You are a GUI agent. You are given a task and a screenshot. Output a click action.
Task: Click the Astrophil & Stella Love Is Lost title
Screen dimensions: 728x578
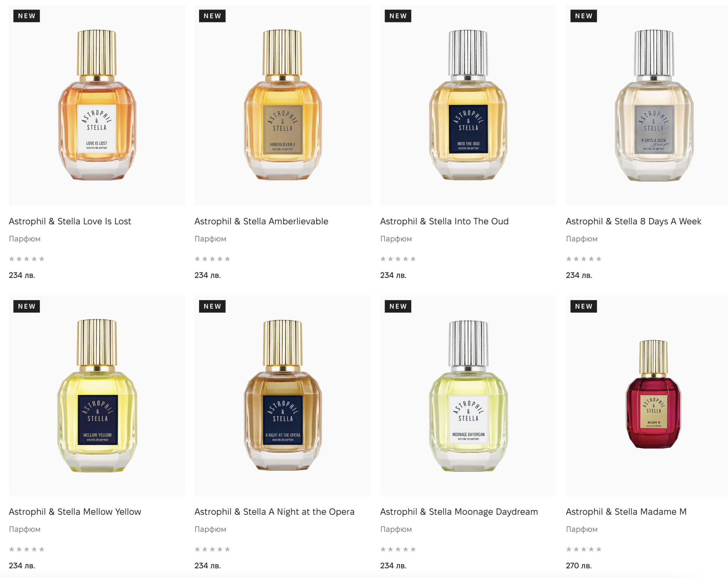pyautogui.click(x=70, y=221)
